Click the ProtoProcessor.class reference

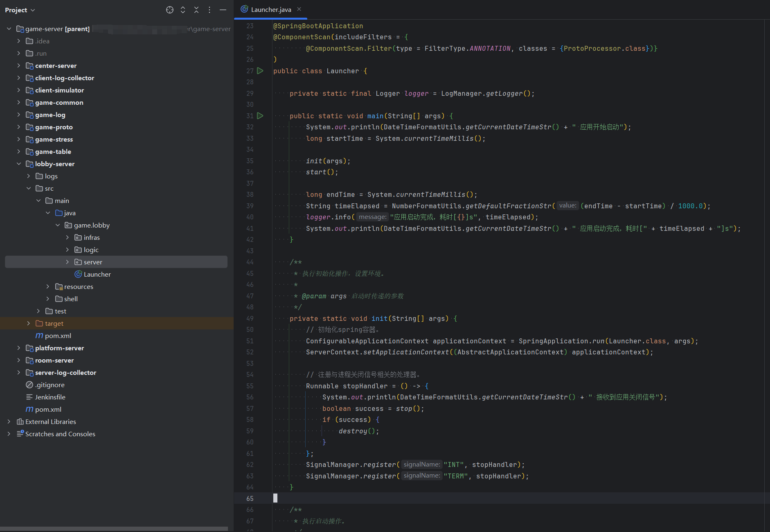click(604, 48)
